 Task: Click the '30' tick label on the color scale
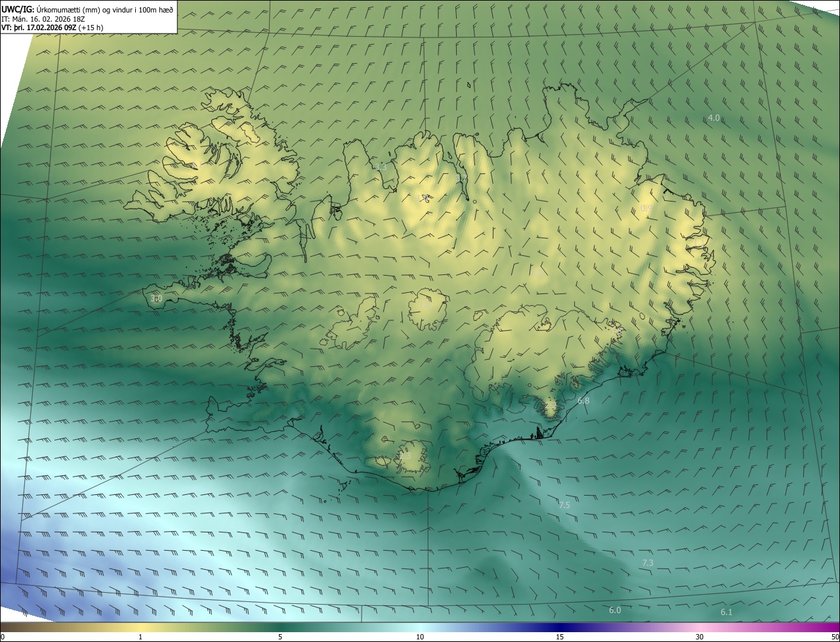pos(700,637)
